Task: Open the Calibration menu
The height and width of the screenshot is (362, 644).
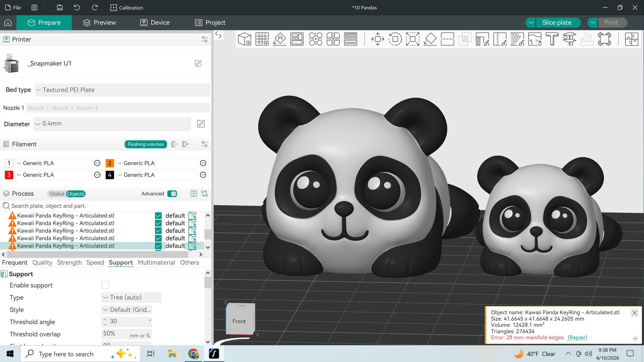Action: point(127,8)
